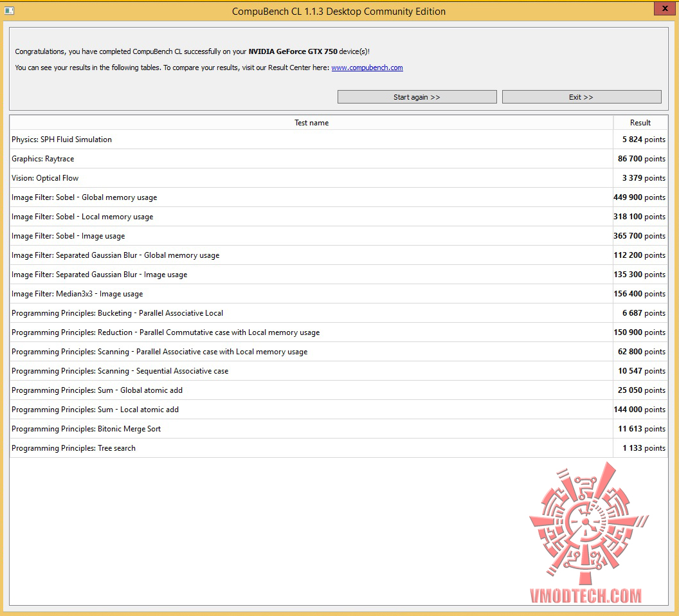Click the 365 700 points result
Screen dimensions: 679x616
[x=640, y=236]
